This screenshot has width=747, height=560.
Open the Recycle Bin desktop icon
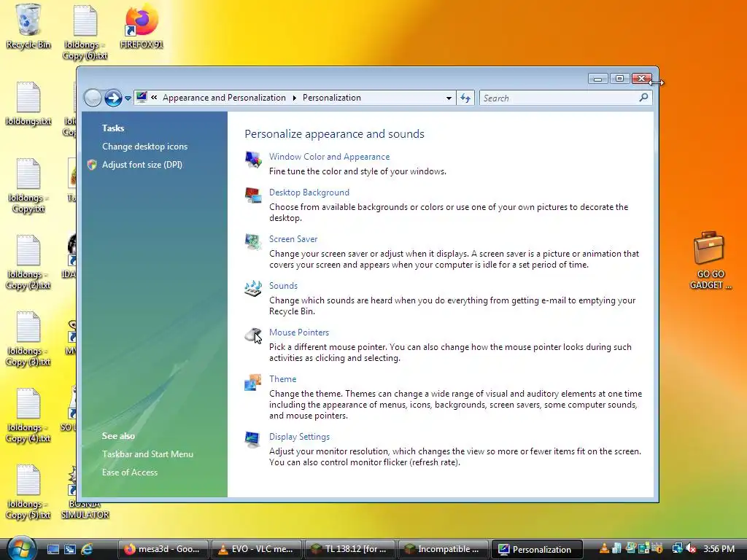coord(28,26)
